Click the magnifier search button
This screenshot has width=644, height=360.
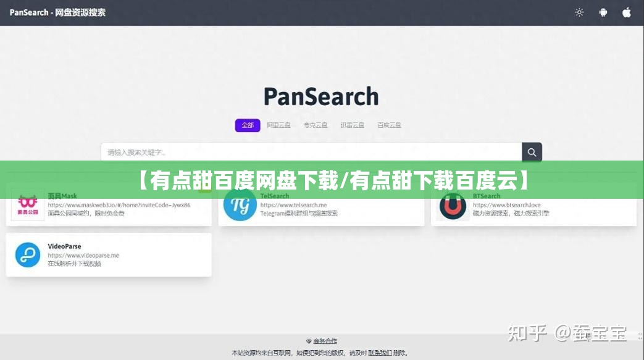[x=532, y=152]
